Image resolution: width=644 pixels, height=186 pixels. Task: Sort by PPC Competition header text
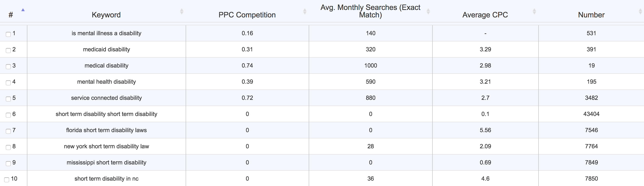[x=247, y=15]
